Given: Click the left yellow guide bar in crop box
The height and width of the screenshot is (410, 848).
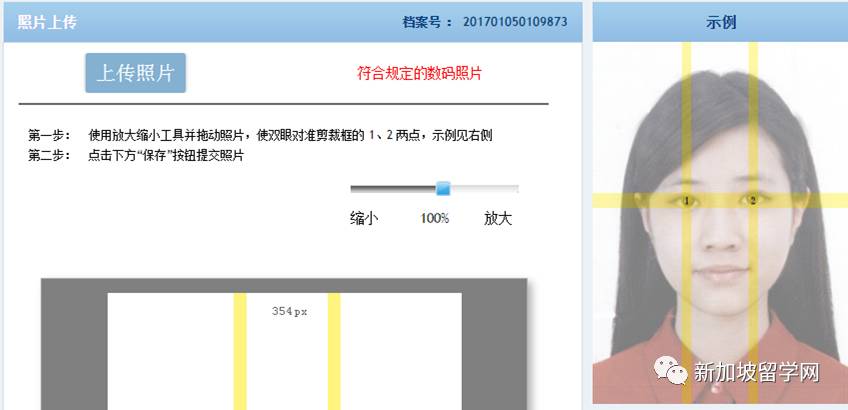Looking at the screenshot, I should click(240, 350).
